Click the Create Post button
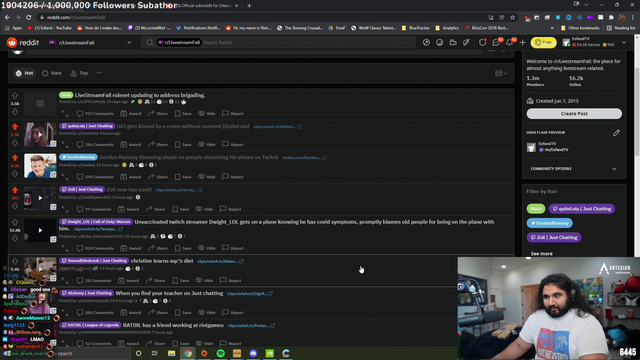Screen dimensions: 640x360 (x=574, y=113)
